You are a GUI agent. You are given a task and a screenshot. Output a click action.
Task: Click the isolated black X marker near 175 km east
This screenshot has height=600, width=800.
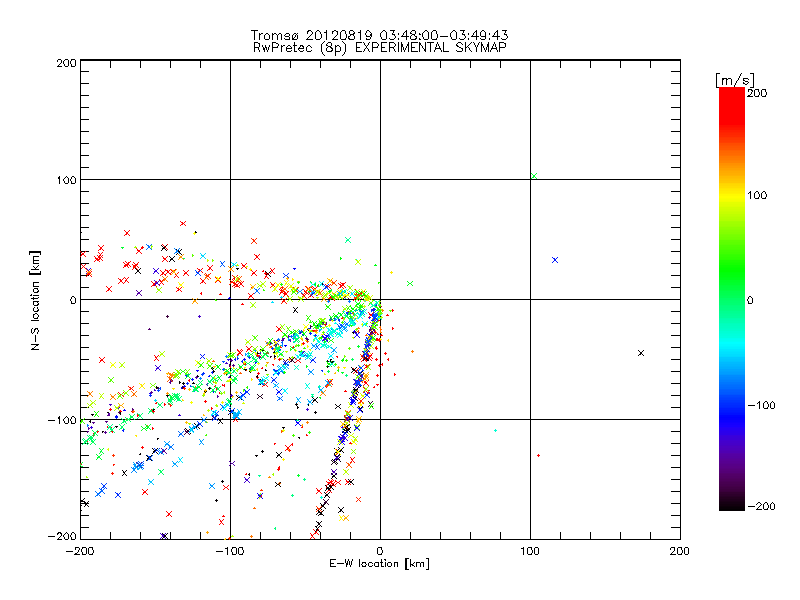pyautogui.click(x=641, y=353)
